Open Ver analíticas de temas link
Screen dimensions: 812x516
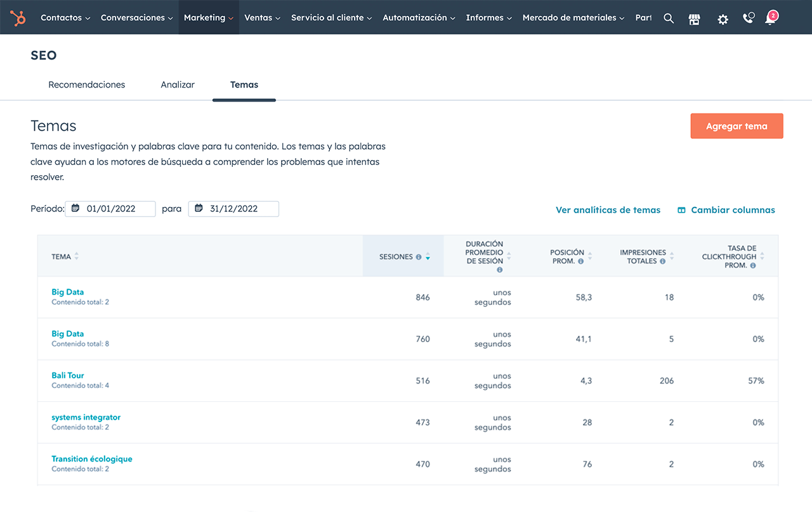coord(608,210)
